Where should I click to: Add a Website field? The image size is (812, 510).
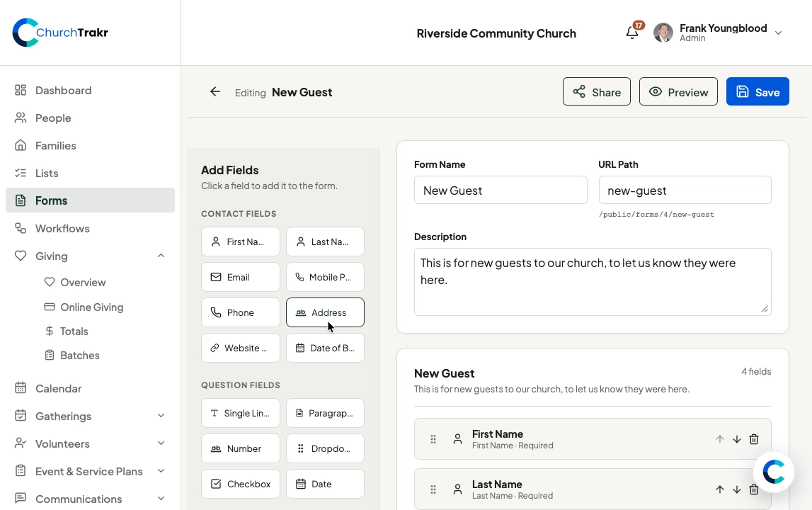click(x=240, y=348)
